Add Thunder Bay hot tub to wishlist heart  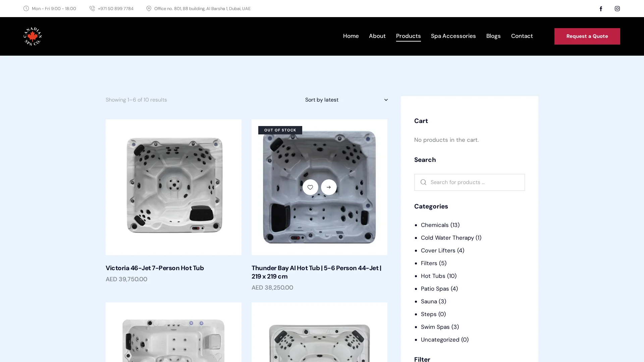click(310, 187)
